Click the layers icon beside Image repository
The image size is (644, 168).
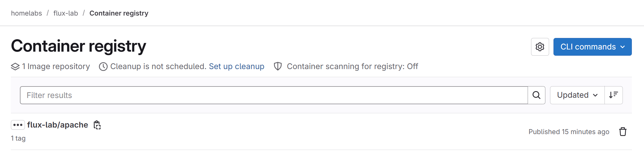15,67
